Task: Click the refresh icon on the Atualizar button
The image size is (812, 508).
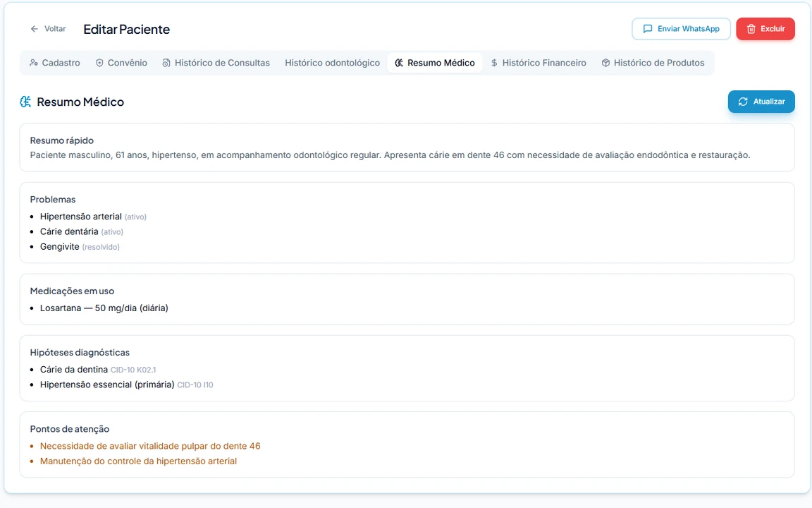Action: click(743, 102)
